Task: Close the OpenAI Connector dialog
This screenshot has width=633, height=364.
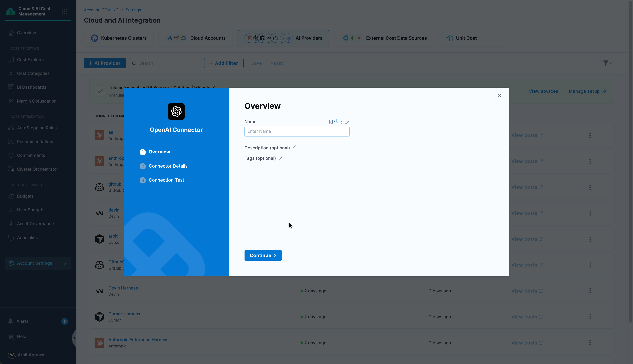Action: (499, 95)
